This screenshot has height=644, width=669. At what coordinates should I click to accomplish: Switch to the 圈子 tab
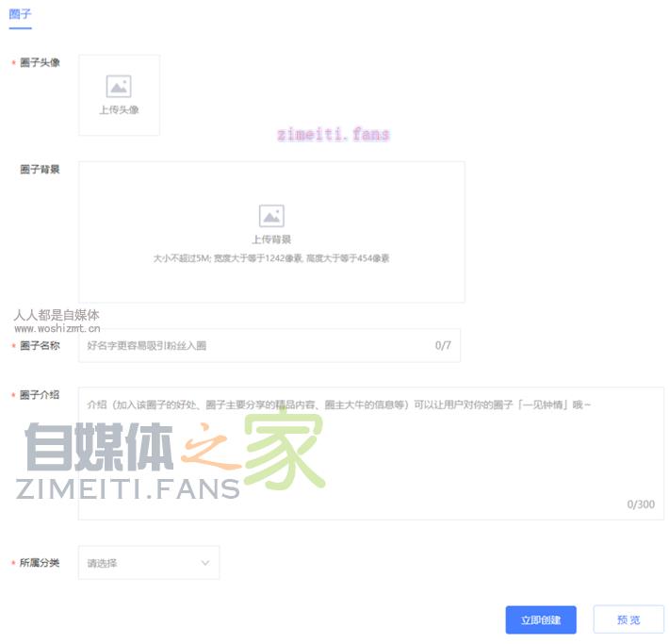20,14
